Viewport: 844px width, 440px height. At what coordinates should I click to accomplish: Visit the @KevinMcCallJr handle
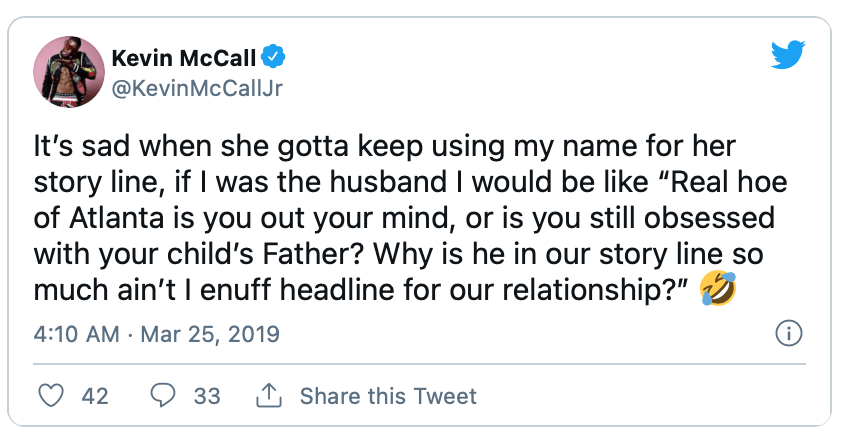click(197, 88)
